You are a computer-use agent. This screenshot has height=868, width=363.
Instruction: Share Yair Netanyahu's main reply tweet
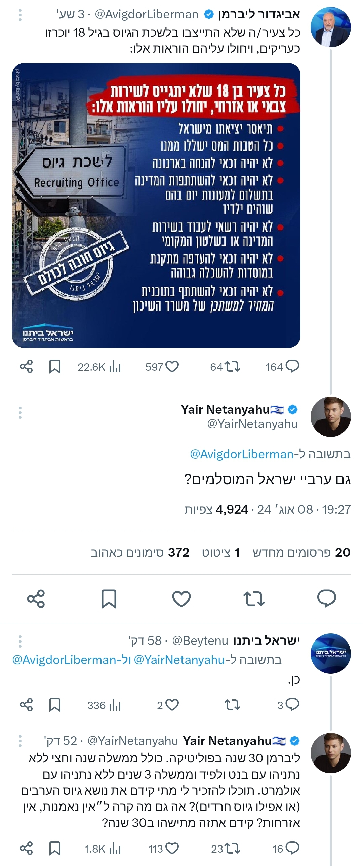[x=36, y=598]
